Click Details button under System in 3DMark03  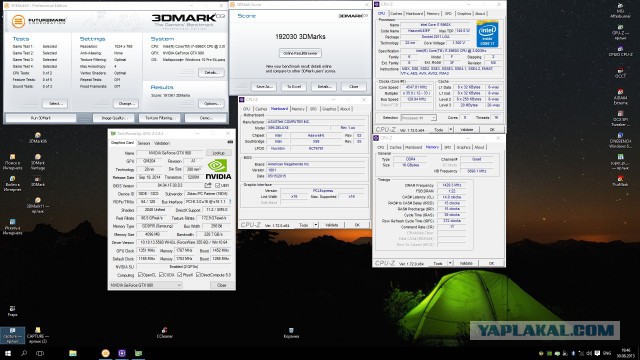(211, 73)
